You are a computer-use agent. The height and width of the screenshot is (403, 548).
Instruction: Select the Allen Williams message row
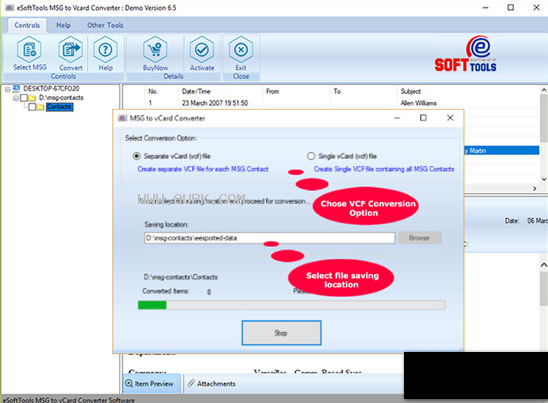point(331,103)
